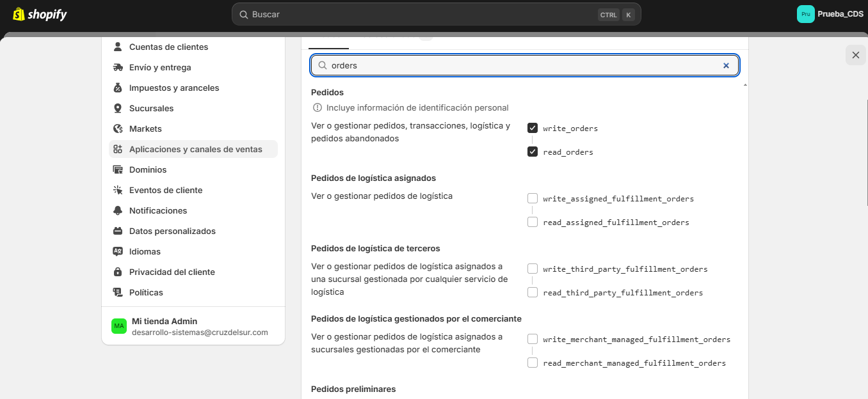Screen dimensions: 868x399
Task: Enable write_assigned_fulfillment_orders scope
Action: [533, 198]
